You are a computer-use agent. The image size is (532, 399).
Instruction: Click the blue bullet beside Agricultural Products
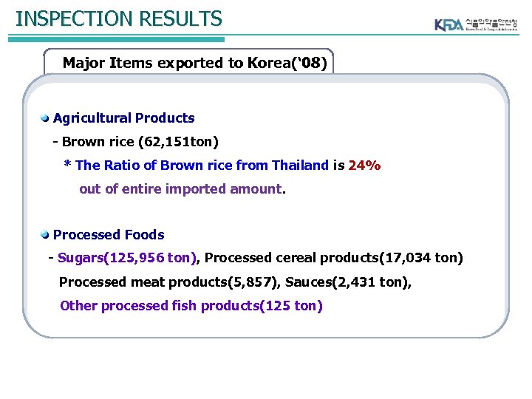pos(46,118)
